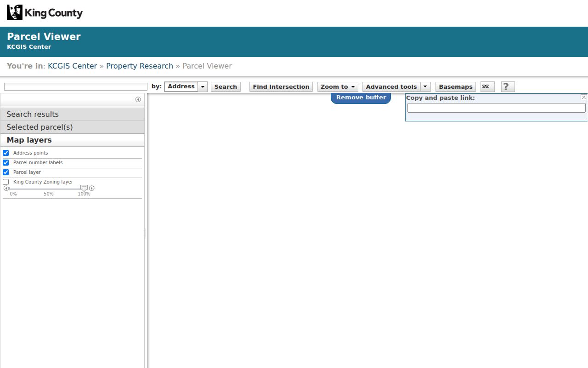
Task: Click the Advanced tools button
Action: 391,86
